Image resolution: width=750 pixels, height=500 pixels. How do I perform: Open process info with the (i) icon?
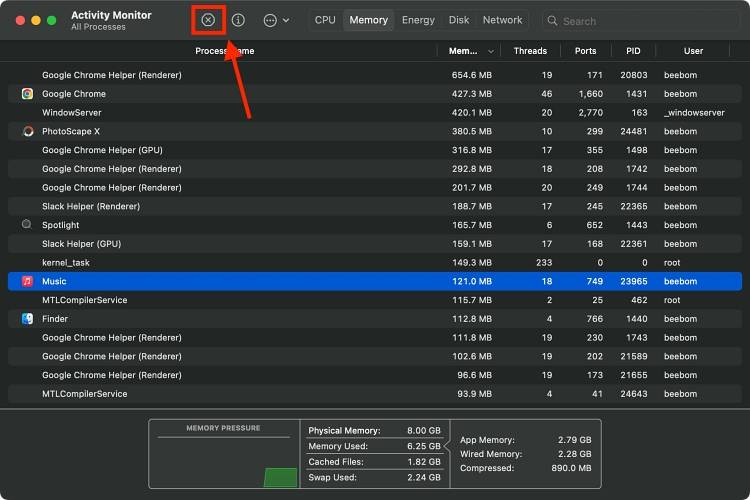[x=238, y=20]
